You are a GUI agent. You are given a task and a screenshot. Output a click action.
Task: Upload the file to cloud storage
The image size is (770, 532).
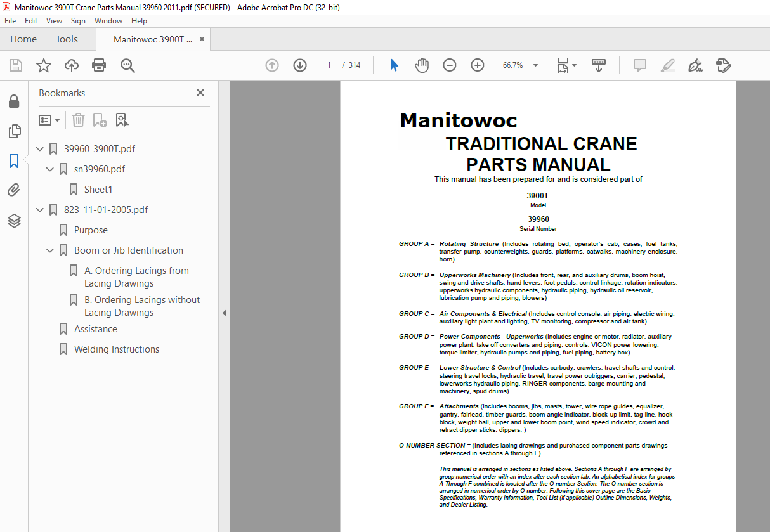72,65
